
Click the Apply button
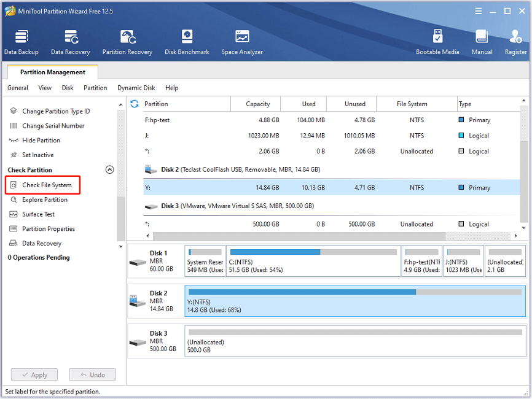(34, 374)
